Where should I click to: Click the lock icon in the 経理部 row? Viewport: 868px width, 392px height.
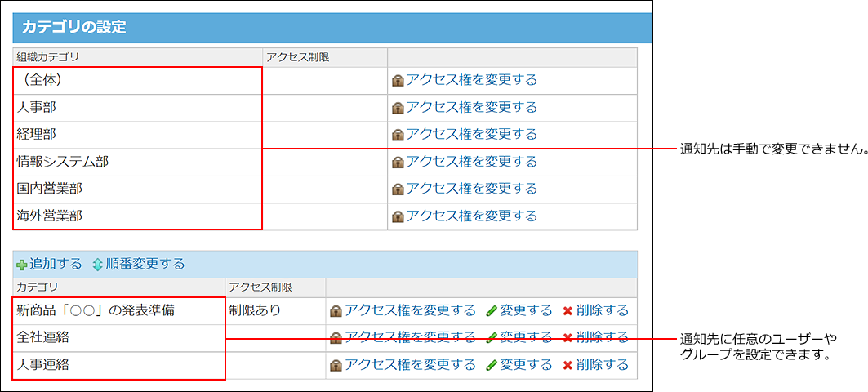[398, 135]
